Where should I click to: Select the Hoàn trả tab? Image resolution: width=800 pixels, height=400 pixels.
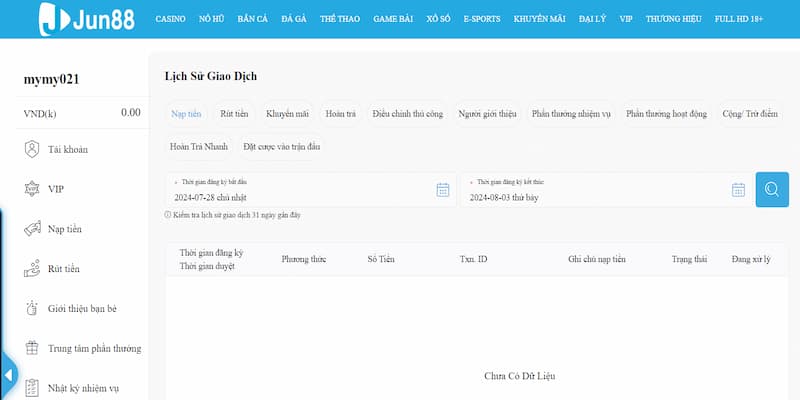pos(340,114)
